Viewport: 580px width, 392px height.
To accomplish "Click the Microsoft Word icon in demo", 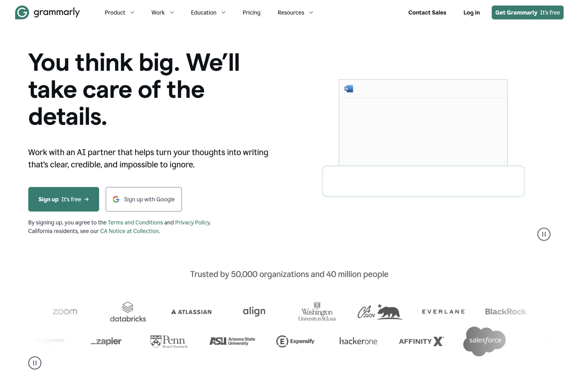I will coord(349,89).
